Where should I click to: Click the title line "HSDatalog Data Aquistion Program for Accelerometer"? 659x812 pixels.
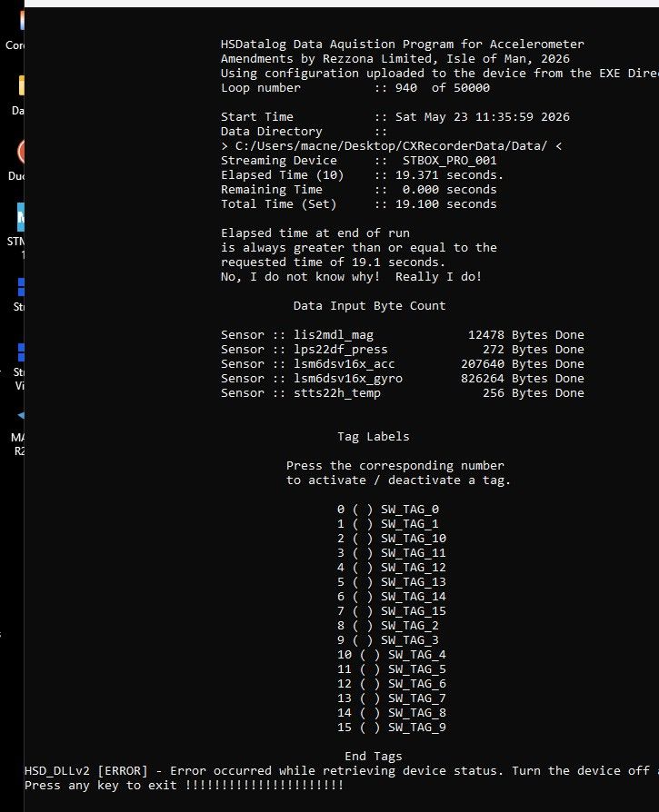403,45
